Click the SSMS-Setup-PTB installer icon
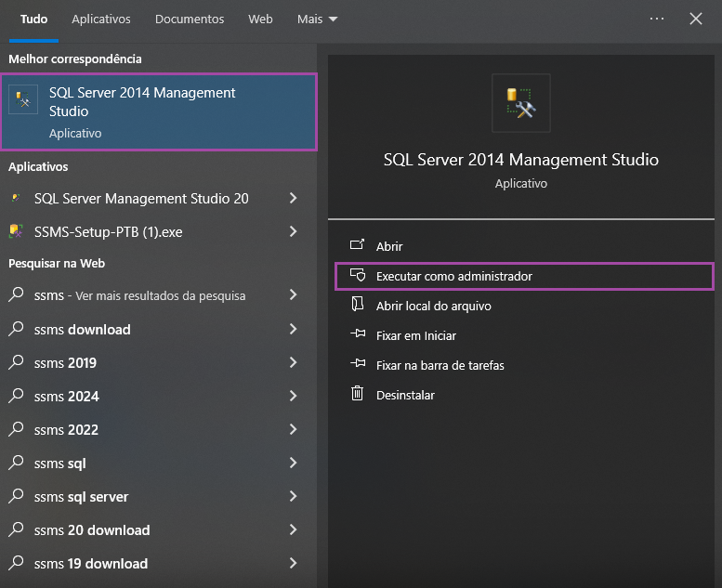The image size is (722, 588). tap(16, 231)
